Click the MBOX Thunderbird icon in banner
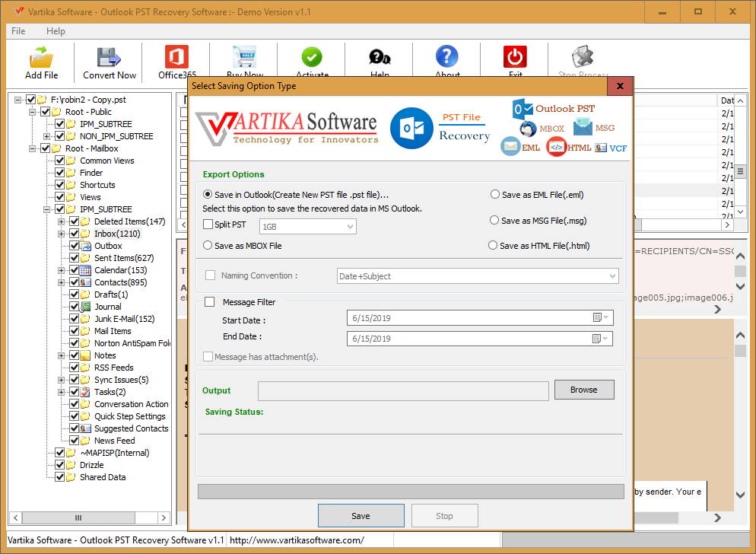This screenshot has height=554, width=756. (x=528, y=129)
